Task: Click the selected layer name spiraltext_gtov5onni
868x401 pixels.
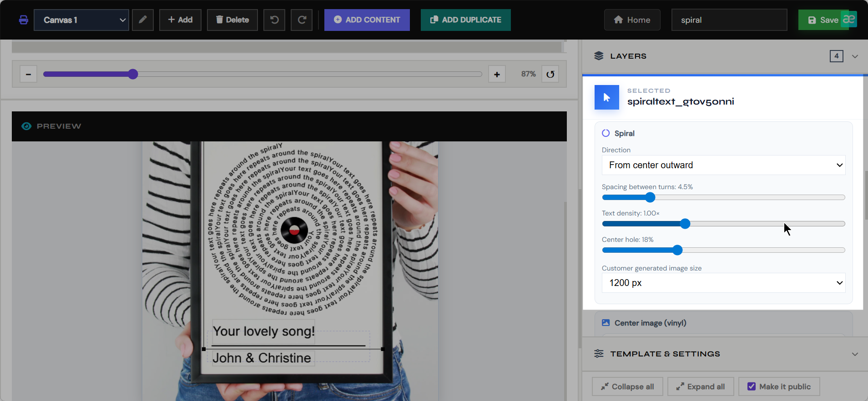Action: 681,102
